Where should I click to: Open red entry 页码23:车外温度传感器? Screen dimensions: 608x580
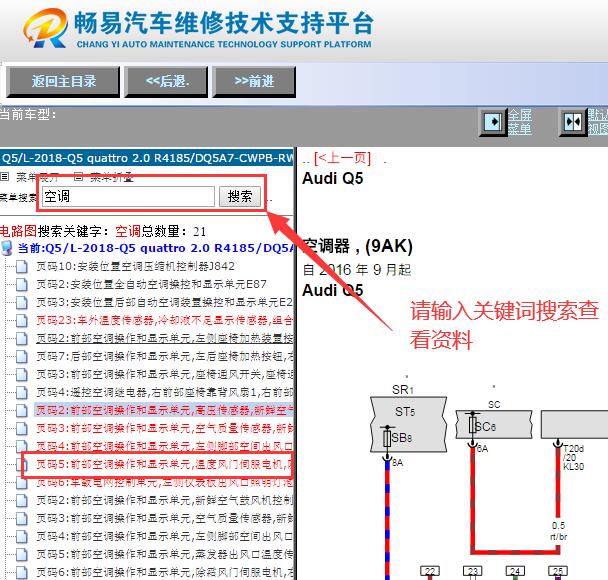[x=164, y=321]
